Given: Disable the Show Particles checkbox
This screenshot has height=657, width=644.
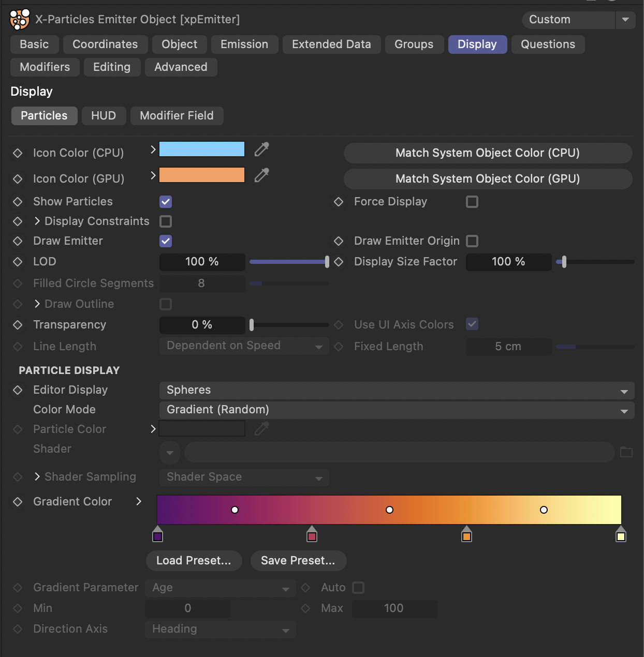Looking at the screenshot, I should [x=166, y=202].
